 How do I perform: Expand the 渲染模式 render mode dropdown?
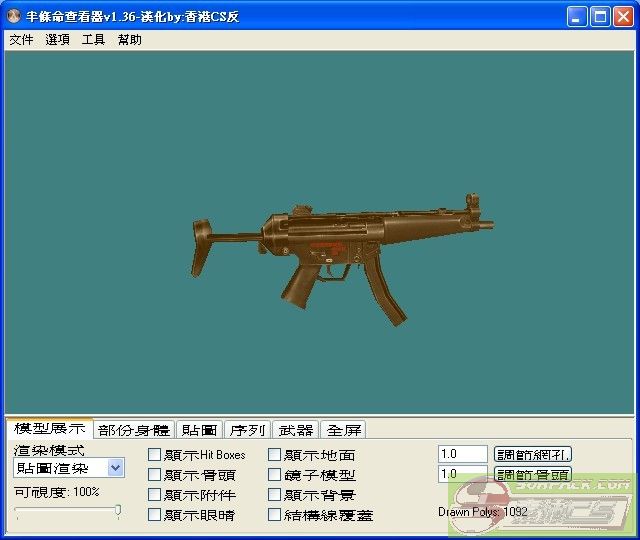click(116, 468)
